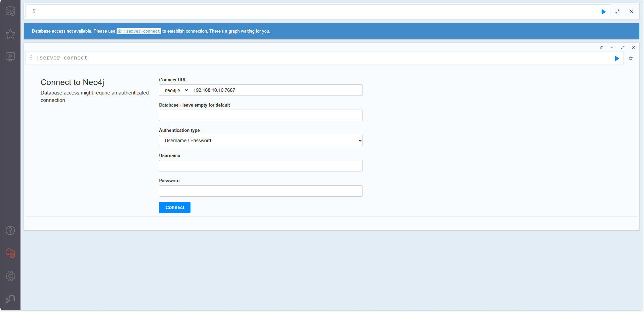Viewport: 644px width, 312px height.
Task: Focus the Username field
Action: (261, 166)
